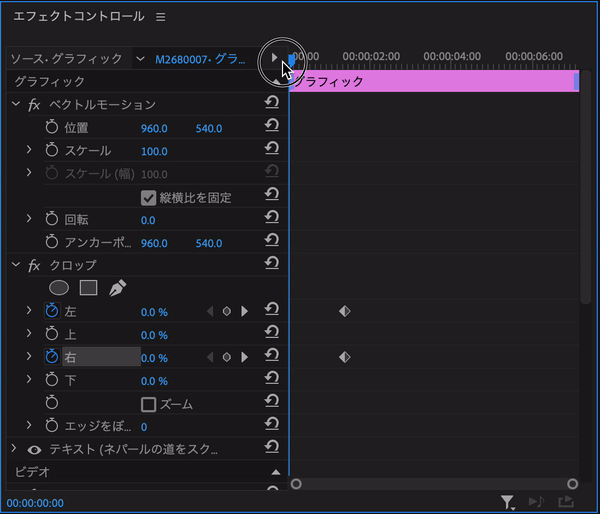600x514 pixels.
Task: Add or remove keyframe for 右
Action: [x=227, y=357]
